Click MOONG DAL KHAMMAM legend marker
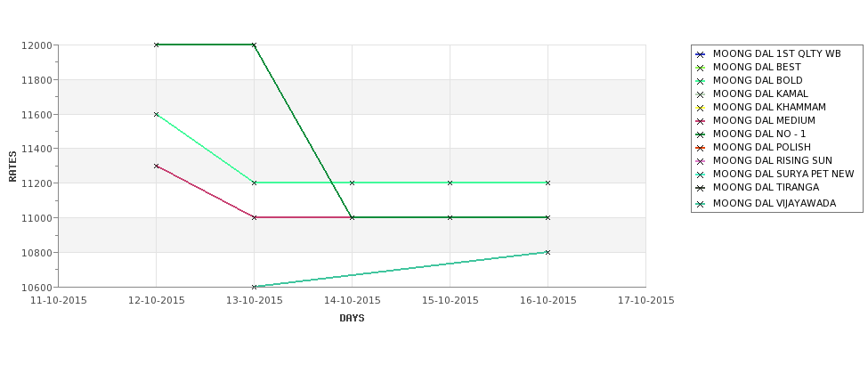This screenshot has width=868, height=382. click(701, 108)
